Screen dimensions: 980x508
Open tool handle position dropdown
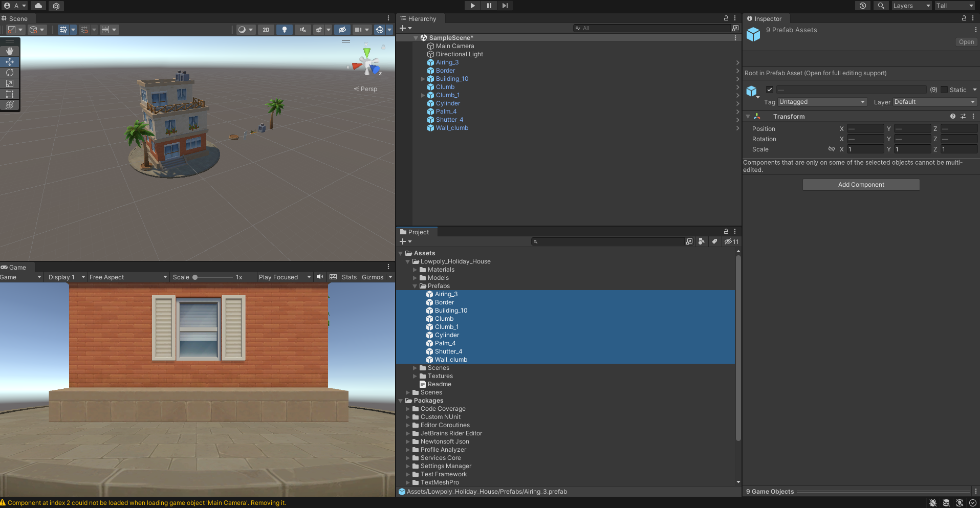pos(15,30)
